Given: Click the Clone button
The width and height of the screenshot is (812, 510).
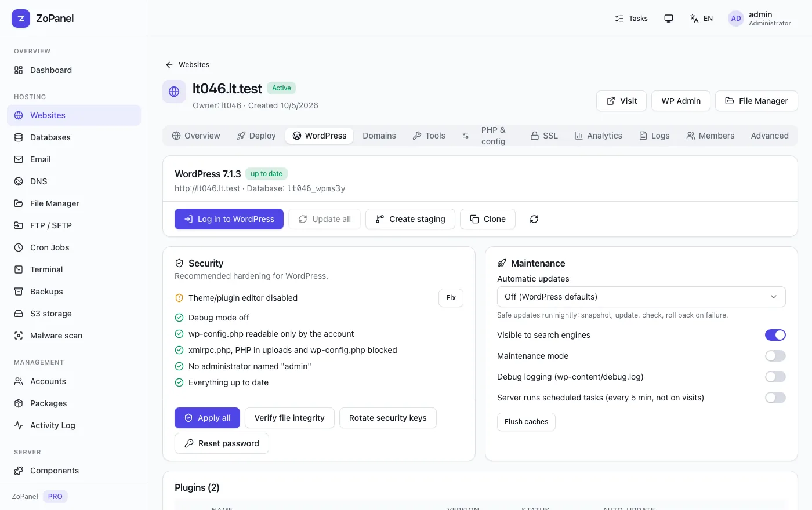Looking at the screenshot, I should pyautogui.click(x=488, y=219).
